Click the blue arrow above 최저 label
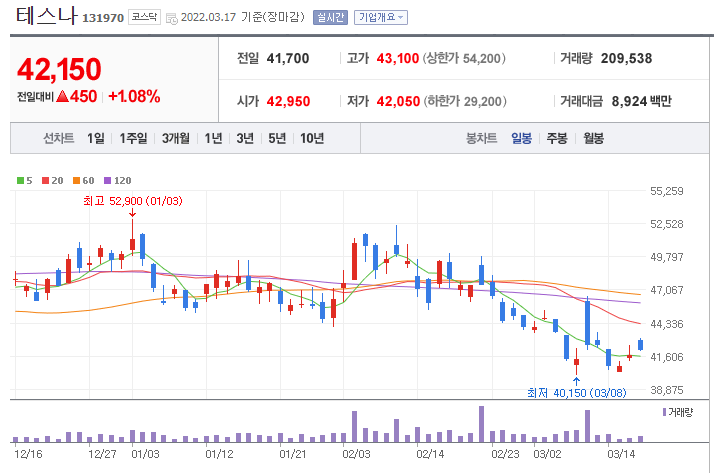The width and height of the screenshot is (714, 473). pyautogui.click(x=576, y=381)
